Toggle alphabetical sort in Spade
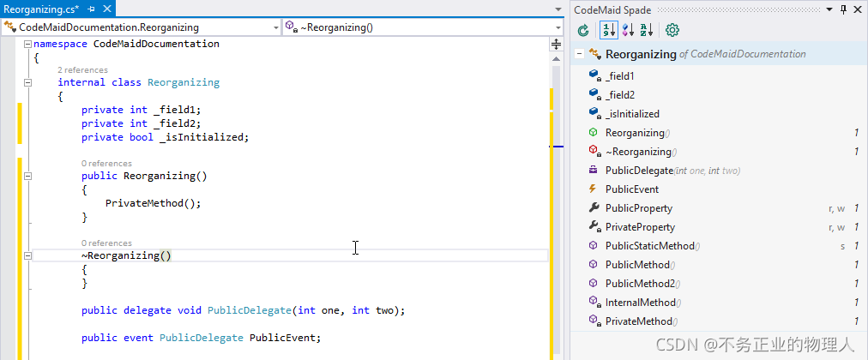The image size is (868, 360). 647,30
